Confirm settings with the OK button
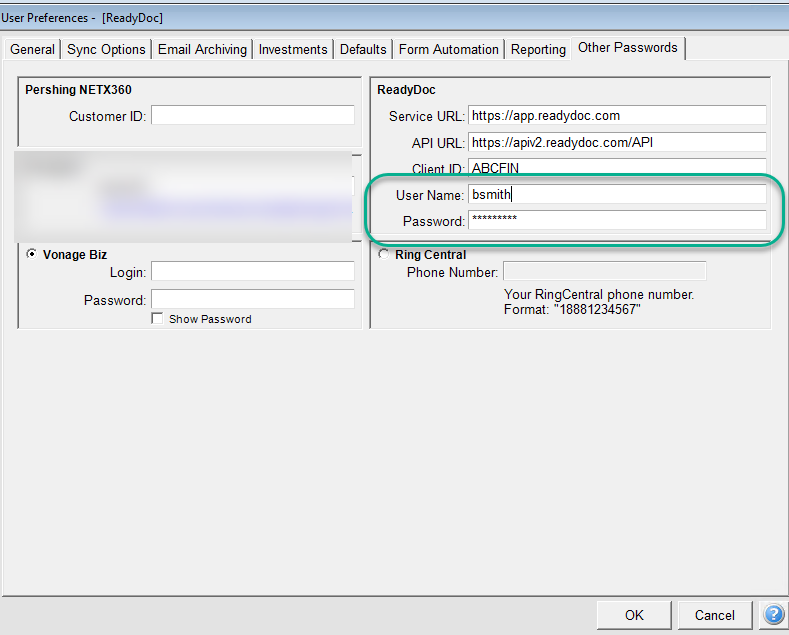The image size is (789, 635). (634, 615)
